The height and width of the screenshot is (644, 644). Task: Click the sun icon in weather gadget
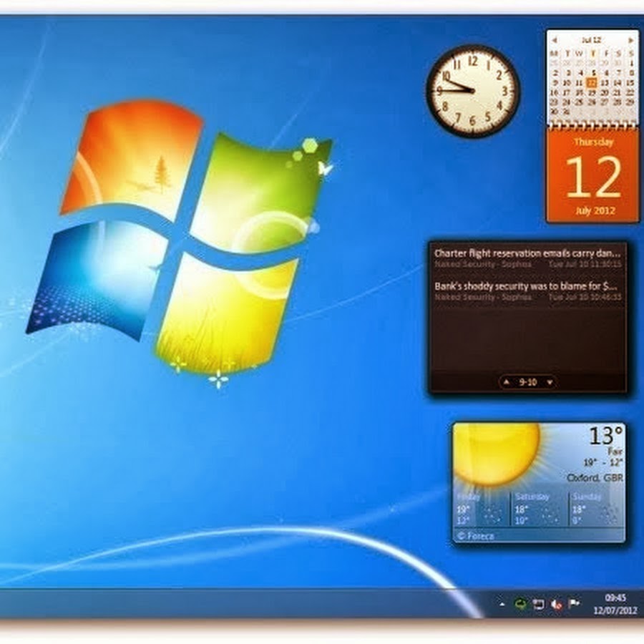pyautogui.click(x=497, y=452)
